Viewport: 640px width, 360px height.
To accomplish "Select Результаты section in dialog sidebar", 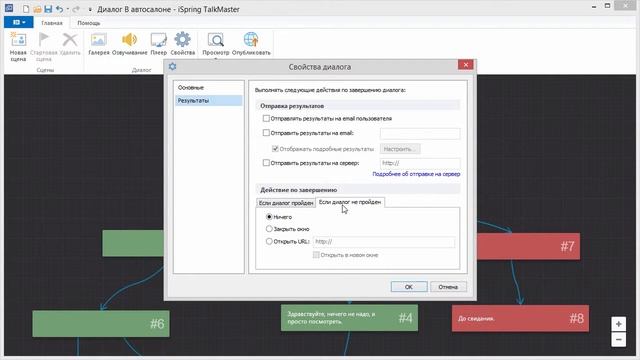I will pos(209,100).
